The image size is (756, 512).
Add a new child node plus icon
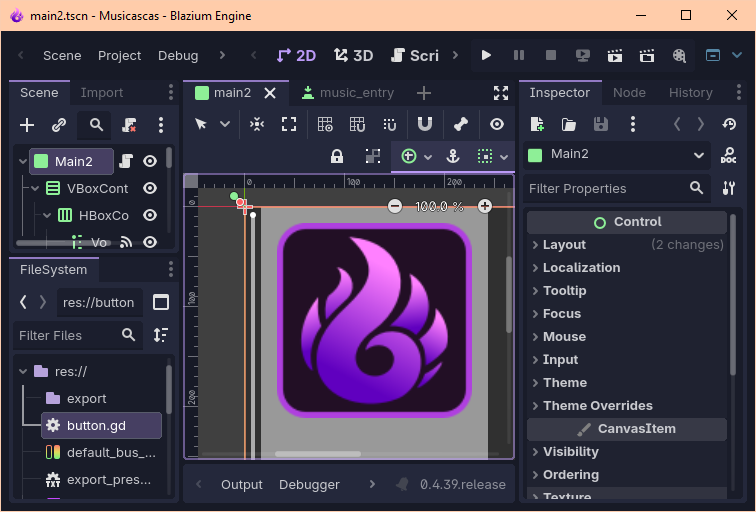pyautogui.click(x=27, y=125)
